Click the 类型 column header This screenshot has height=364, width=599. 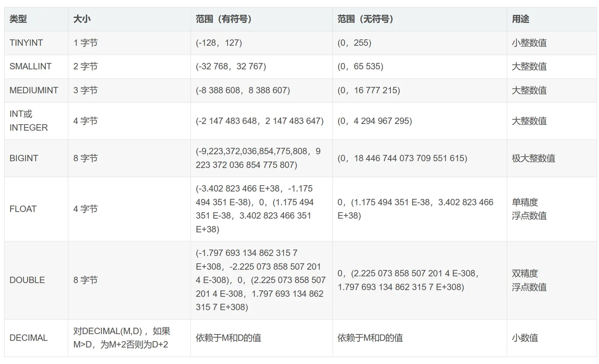18,19
